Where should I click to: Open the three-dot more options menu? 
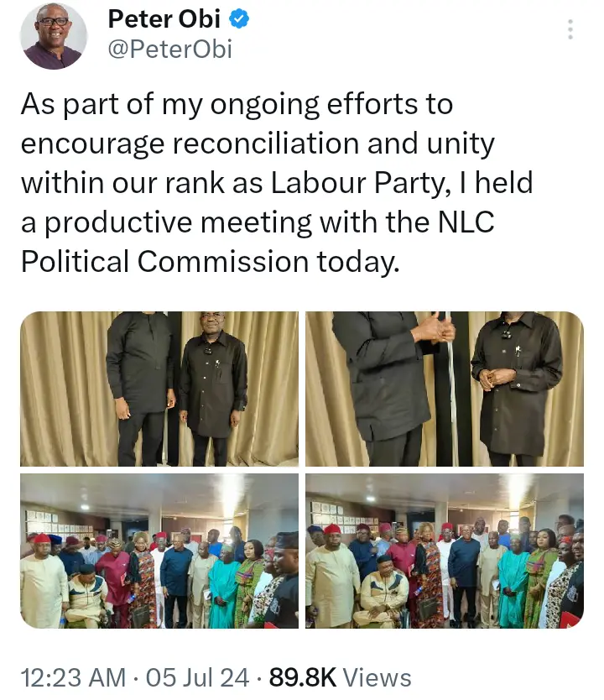click(570, 29)
